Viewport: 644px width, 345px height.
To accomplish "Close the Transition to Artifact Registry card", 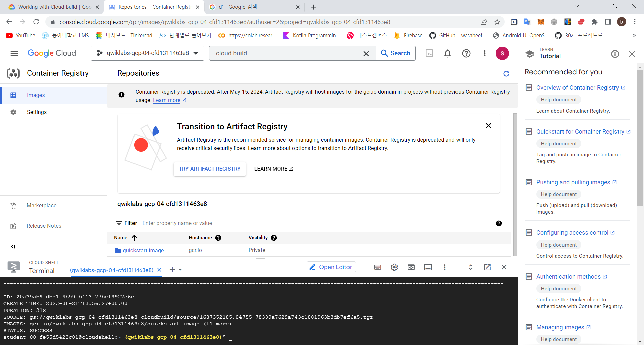I will pyautogui.click(x=488, y=126).
